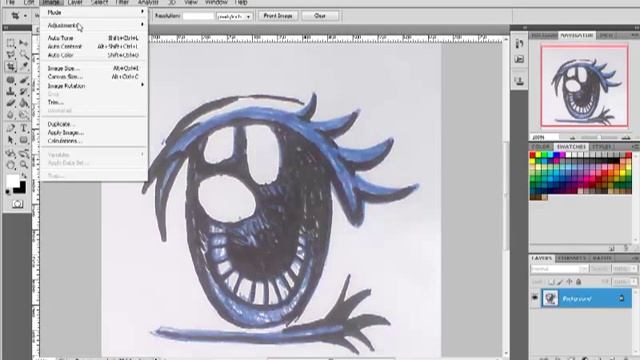Select the Blur tool
640x360 pixels.
[11, 115]
